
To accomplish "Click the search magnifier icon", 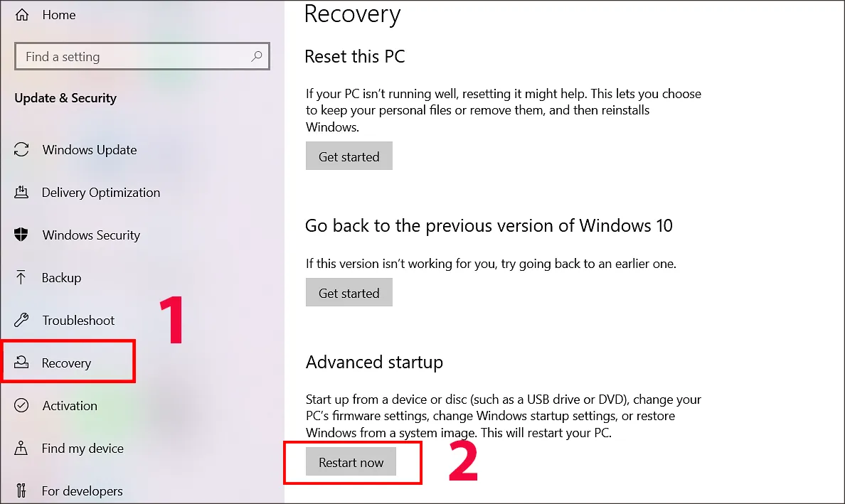I will point(257,56).
